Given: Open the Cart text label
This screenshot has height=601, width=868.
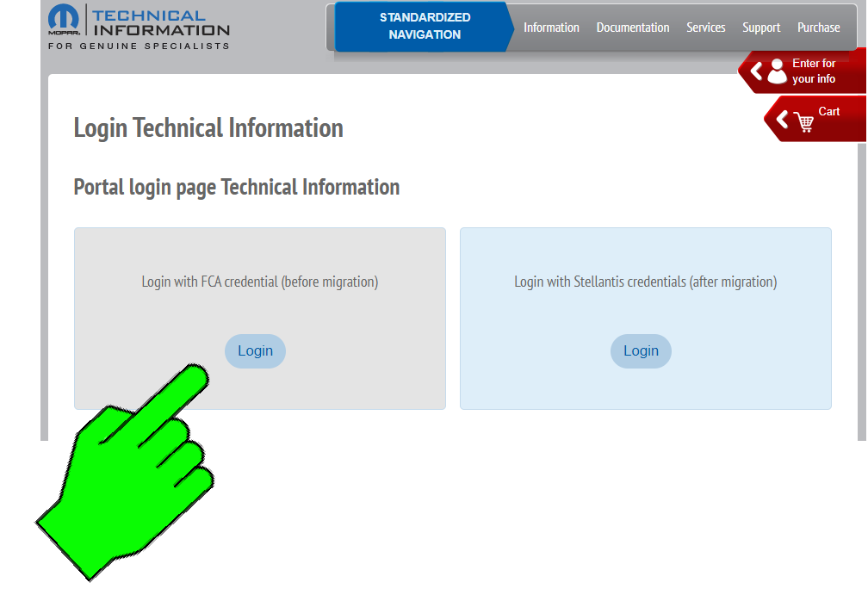Looking at the screenshot, I should (x=828, y=111).
